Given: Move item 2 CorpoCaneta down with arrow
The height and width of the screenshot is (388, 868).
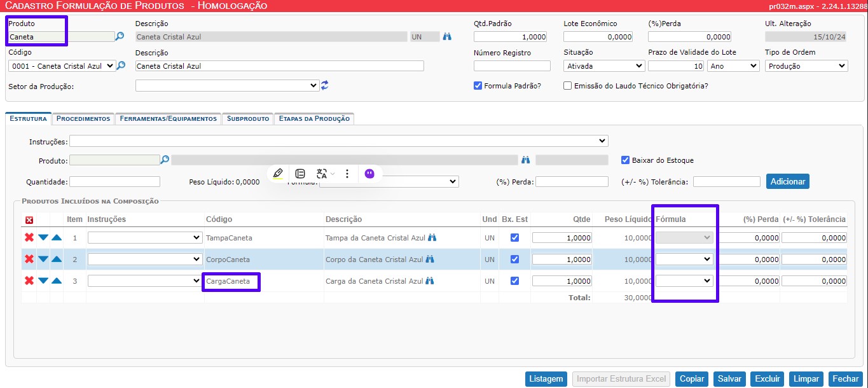Looking at the screenshot, I should pyautogui.click(x=43, y=259).
